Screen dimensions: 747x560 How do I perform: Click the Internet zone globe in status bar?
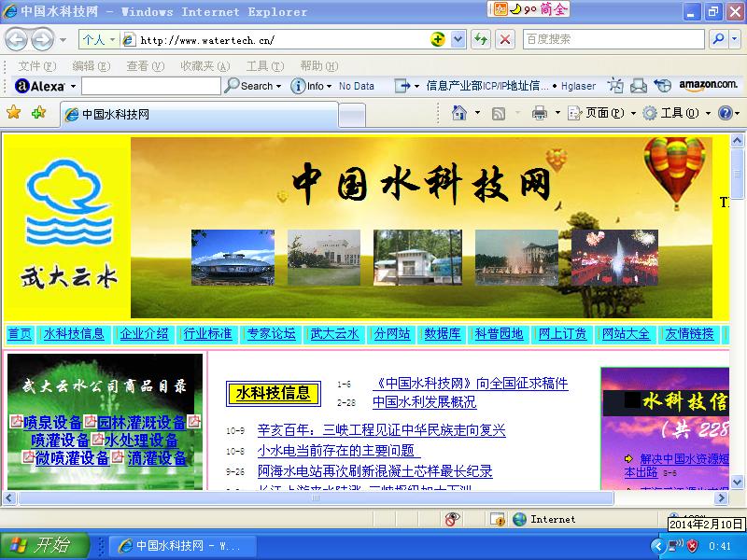519,519
